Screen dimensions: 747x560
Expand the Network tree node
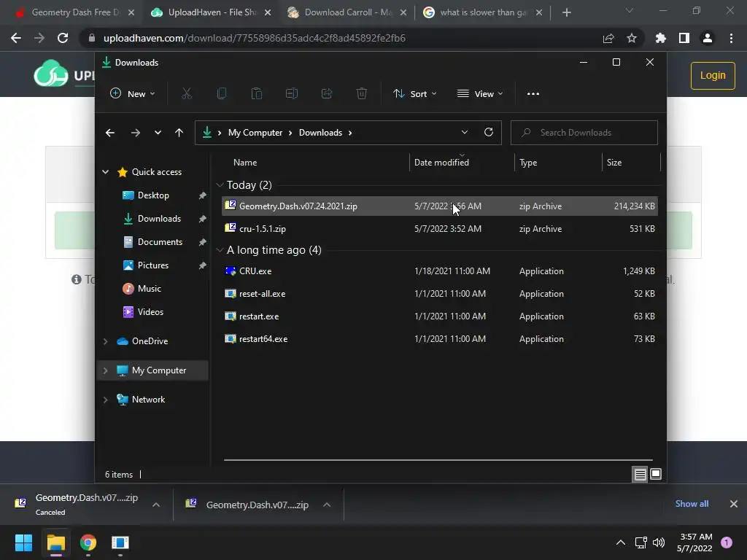pyautogui.click(x=105, y=400)
